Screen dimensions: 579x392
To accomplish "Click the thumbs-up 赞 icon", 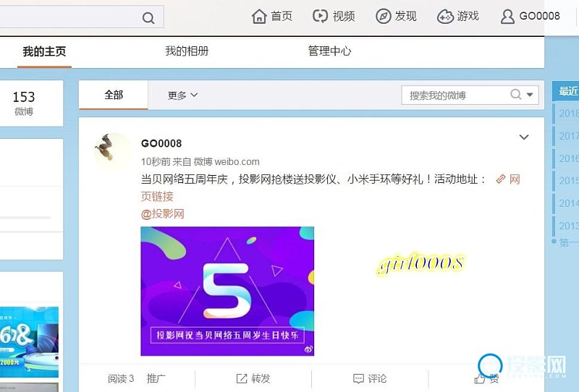I will (x=480, y=379).
